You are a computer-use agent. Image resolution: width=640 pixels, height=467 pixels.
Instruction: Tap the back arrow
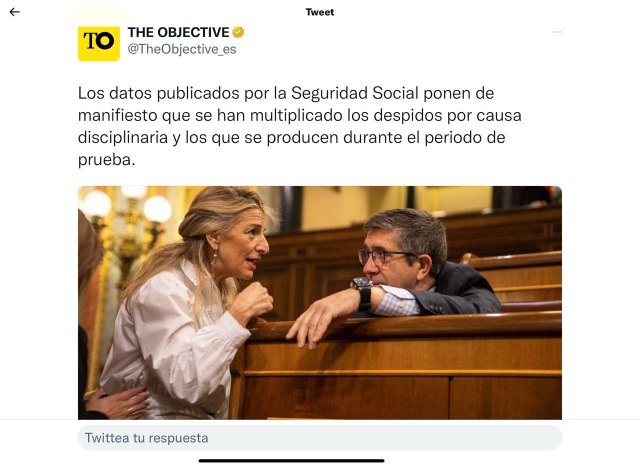click(x=14, y=12)
